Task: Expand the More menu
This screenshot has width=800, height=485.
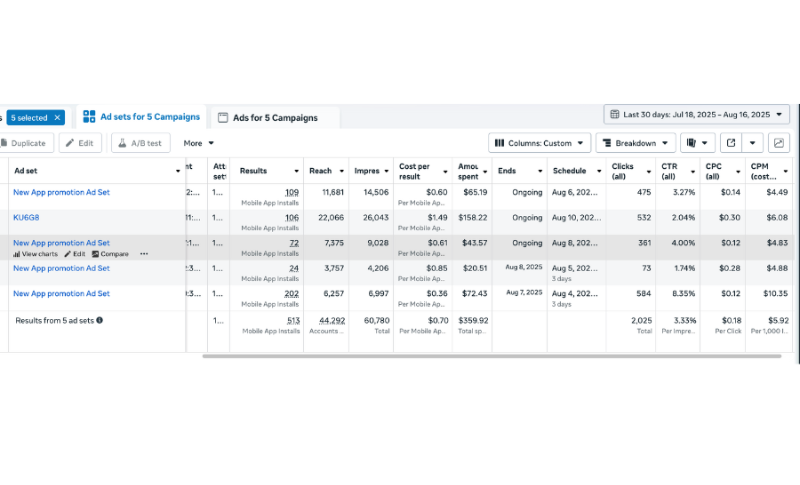Action: [198, 143]
